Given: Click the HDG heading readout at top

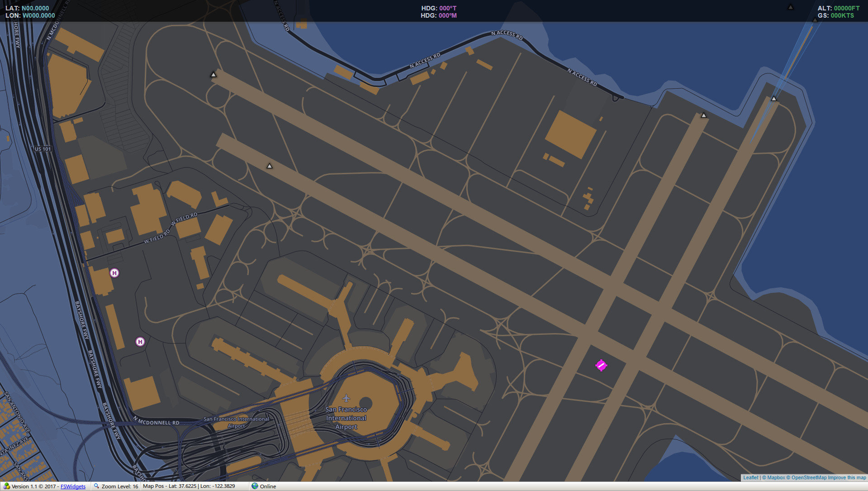Looking at the screenshot, I should coord(438,8).
